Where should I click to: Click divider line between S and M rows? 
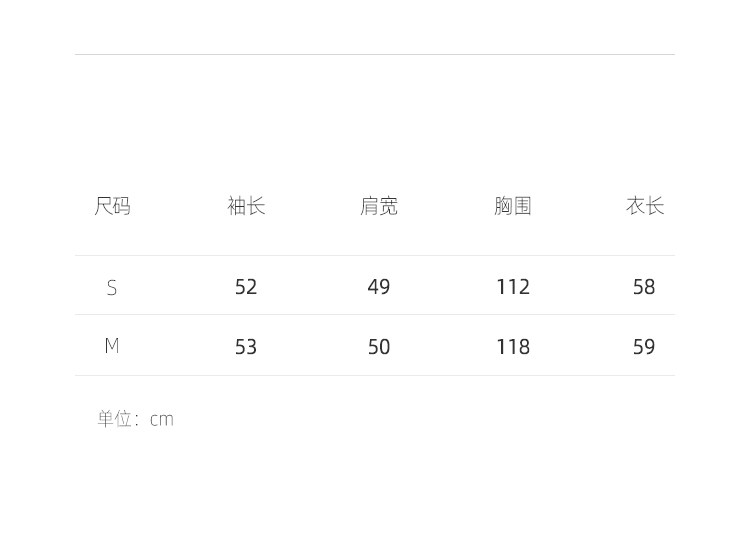click(x=375, y=315)
